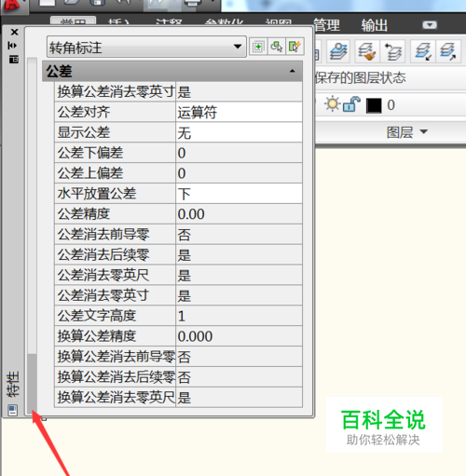Click the 特性 palette icon at bottom left
Viewport: 466px width, 476px height.
tap(13, 410)
